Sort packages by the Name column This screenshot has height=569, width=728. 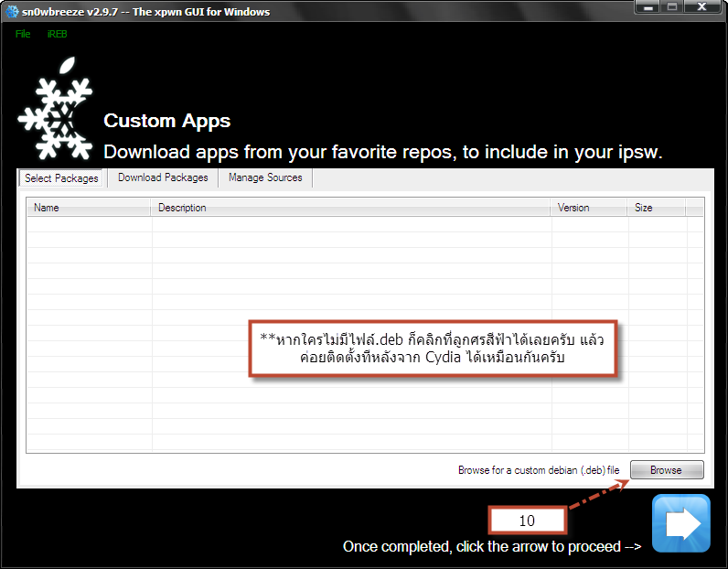[89, 208]
